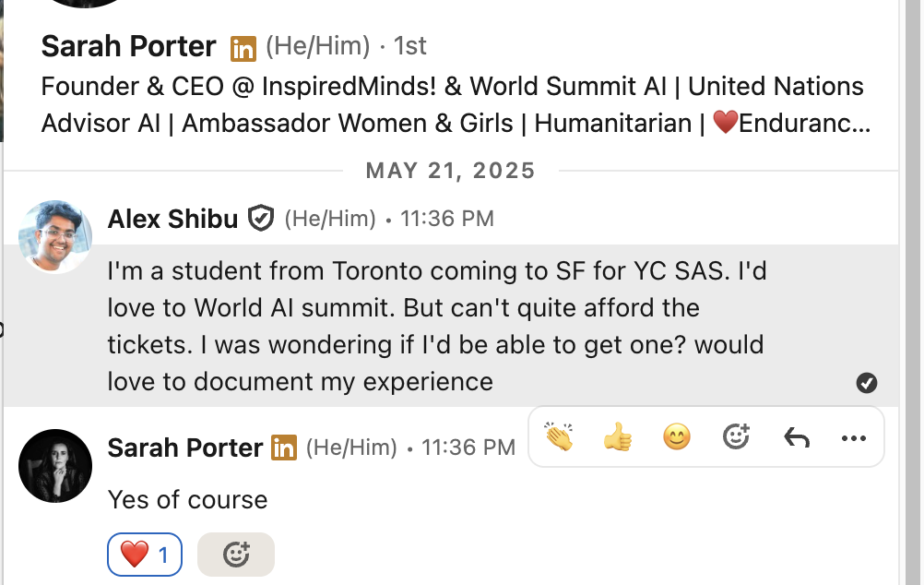Select the "Yes of course" message
The width and height of the screenshot is (924, 585).
(188, 500)
